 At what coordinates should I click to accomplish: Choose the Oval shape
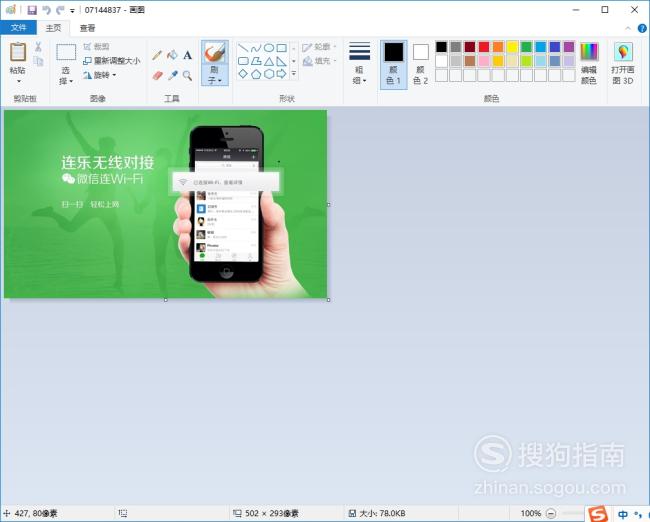(269, 48)
